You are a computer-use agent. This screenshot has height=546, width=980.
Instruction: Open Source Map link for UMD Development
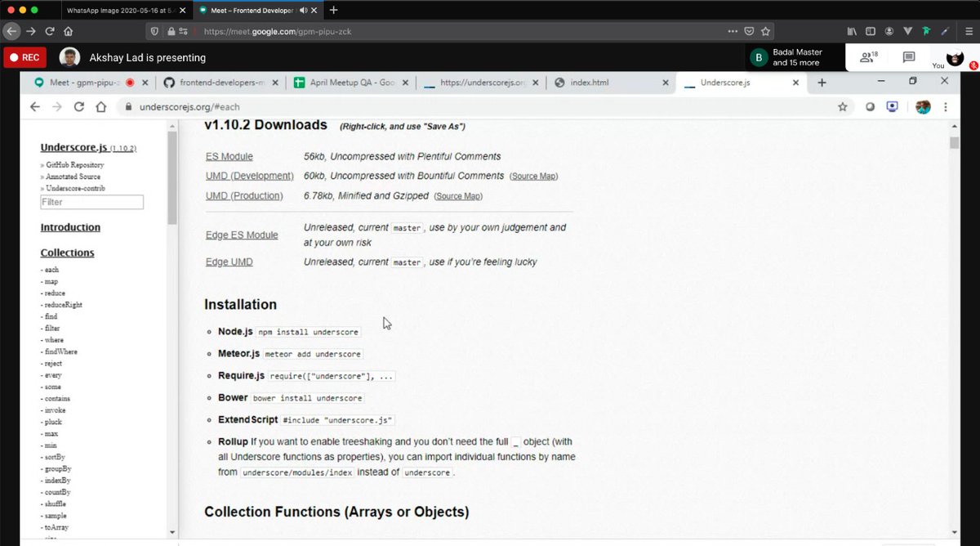[x=534, y=177]
